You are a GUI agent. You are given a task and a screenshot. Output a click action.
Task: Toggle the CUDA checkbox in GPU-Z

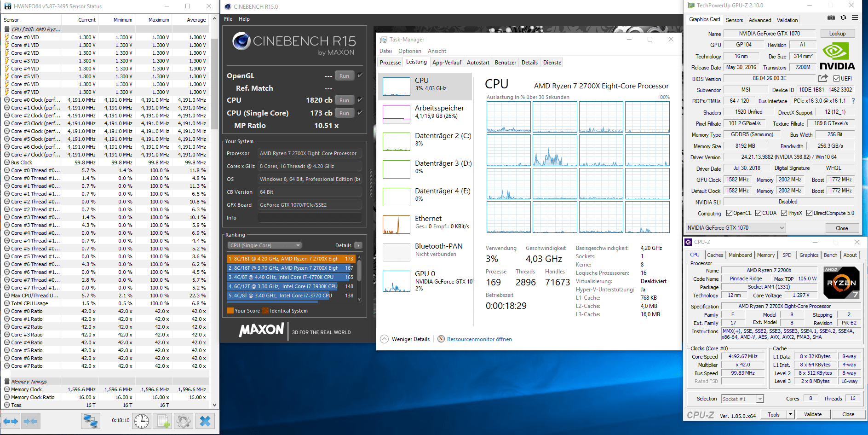pyautogui.click(x=758, y=213)
